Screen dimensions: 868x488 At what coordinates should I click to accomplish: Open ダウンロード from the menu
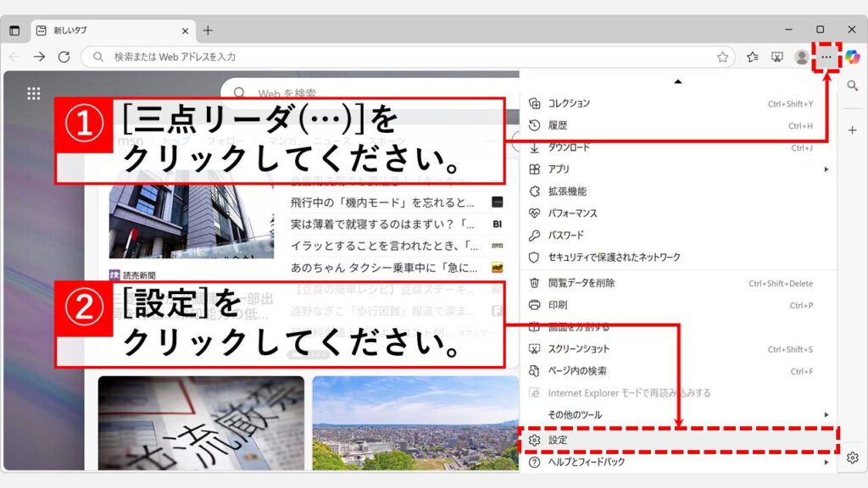click(679, 147)
